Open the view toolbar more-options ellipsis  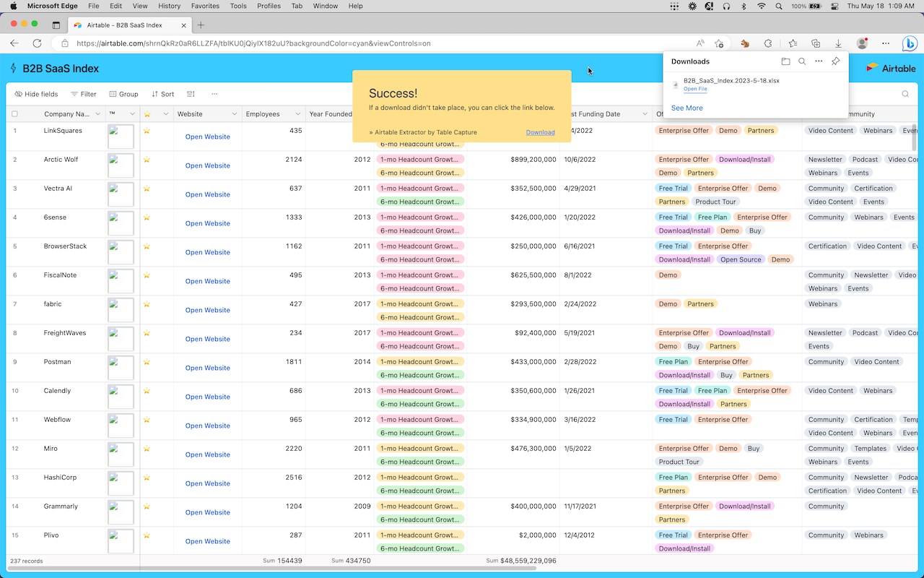(214, 94)
